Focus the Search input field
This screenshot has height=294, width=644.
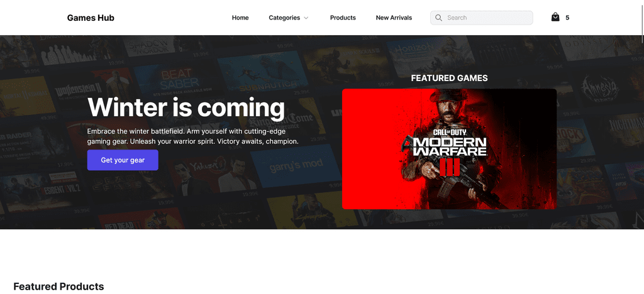482,18
